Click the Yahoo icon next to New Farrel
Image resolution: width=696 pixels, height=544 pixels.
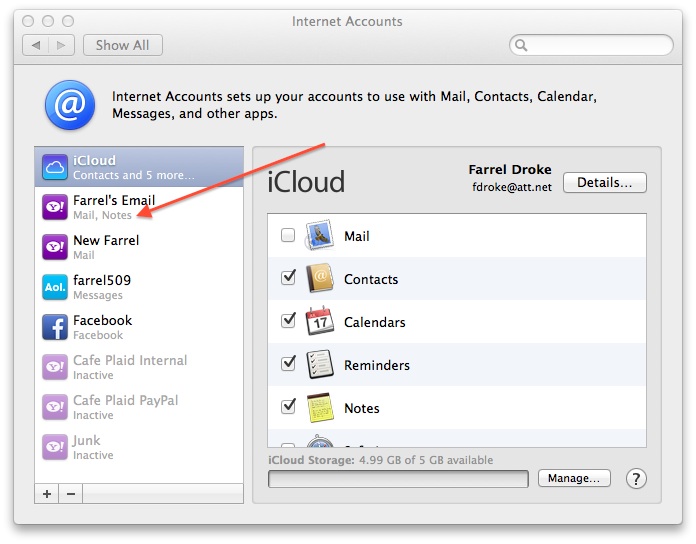point(55,247)
